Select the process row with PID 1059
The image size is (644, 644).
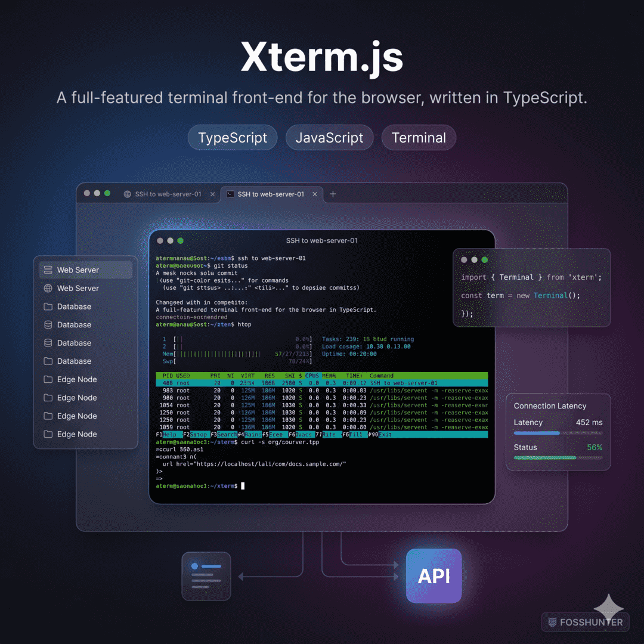click(321, 427)
